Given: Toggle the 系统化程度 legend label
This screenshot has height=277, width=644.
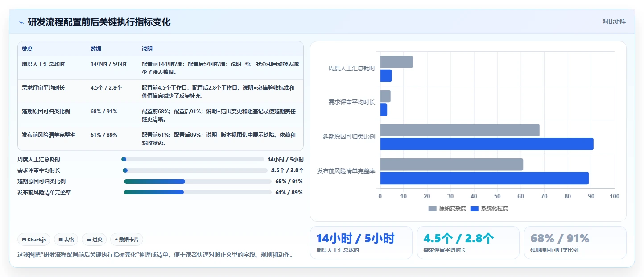Looking at the screenshot, I should (x=494, y=208).
